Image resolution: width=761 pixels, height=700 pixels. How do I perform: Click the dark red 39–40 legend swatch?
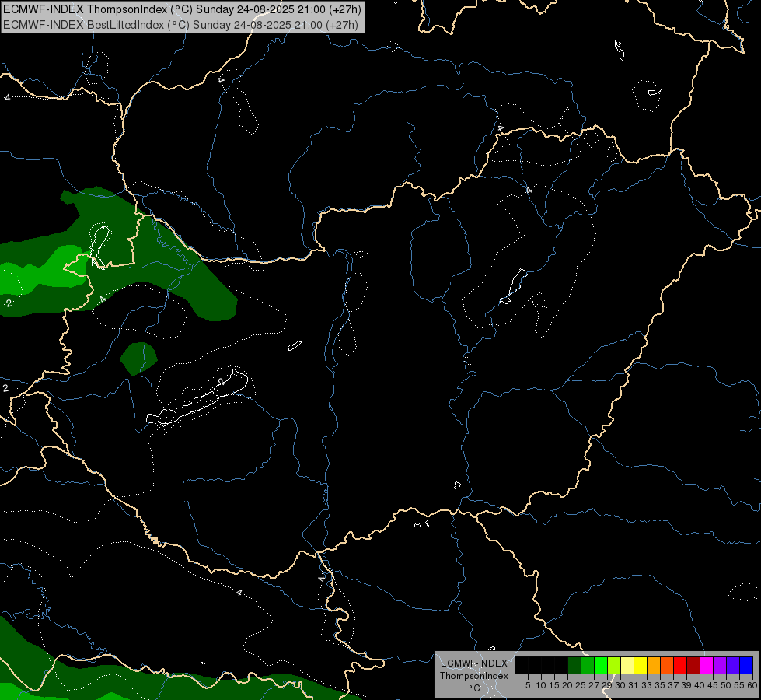[693, 665]
